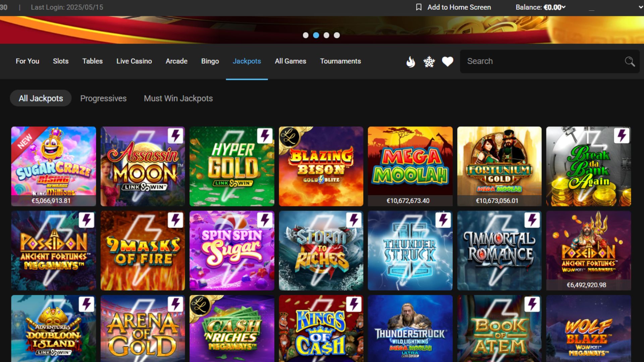
Task: Click the hot games flame icon
Action: point(411,62)
